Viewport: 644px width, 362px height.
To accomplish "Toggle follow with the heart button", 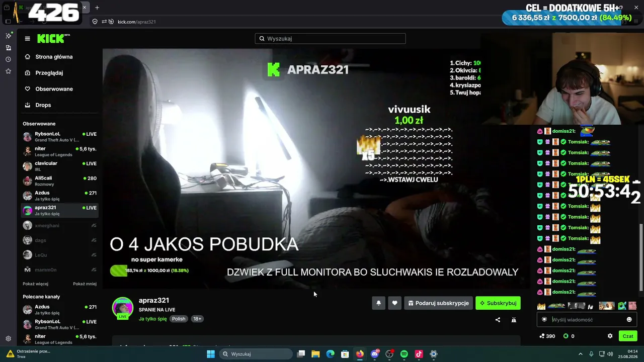I will [x=394, y=303].
